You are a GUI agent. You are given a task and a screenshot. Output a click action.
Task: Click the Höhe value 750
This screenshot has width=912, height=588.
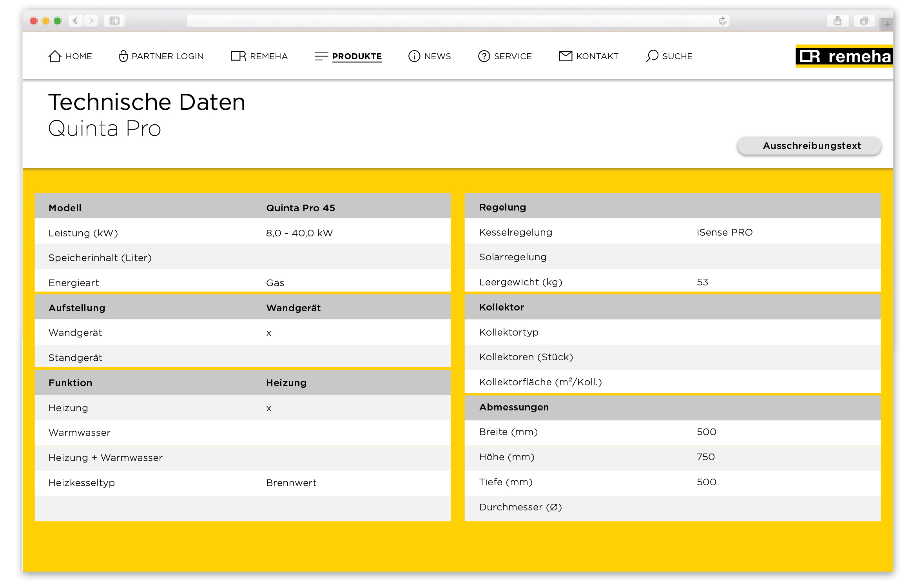706,457
